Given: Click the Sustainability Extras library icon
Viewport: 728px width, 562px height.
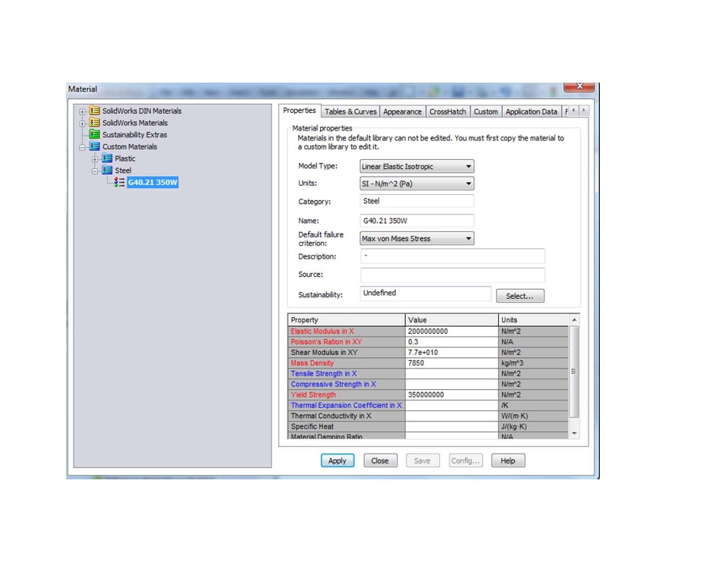Looking at the screenshot, I should 95,134.
